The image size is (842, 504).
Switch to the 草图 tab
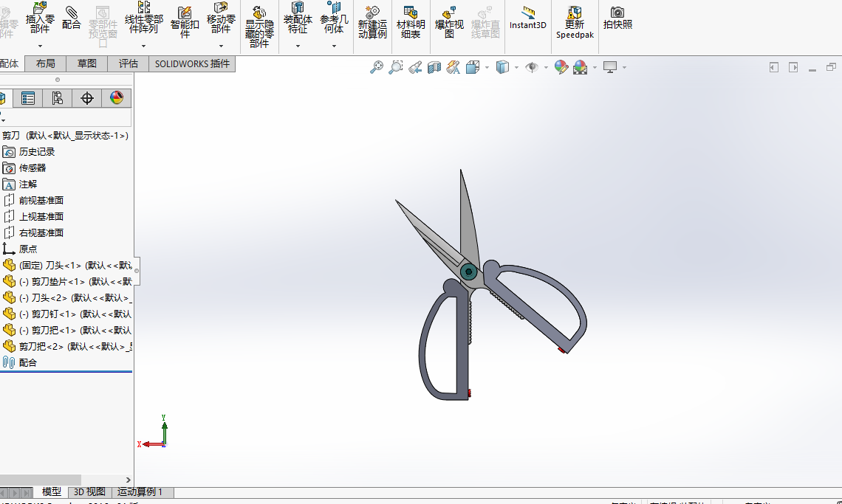click(x=87, y=64)
